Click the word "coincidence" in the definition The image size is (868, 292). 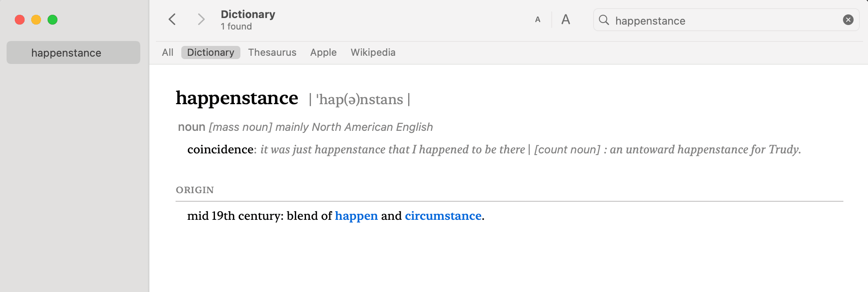[x=220, y=149]
